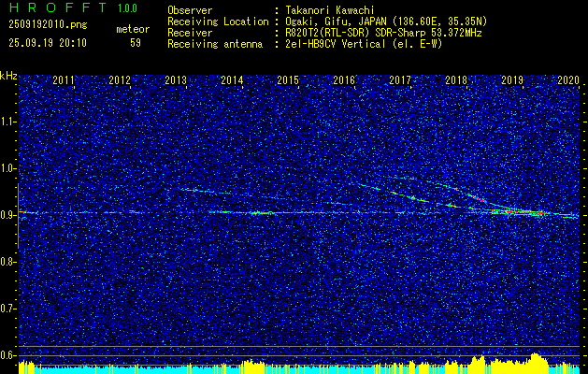The width and height of the screenshot is (588, 374).
Task: Click the 2016 time marker
Action: coord(344,79)
